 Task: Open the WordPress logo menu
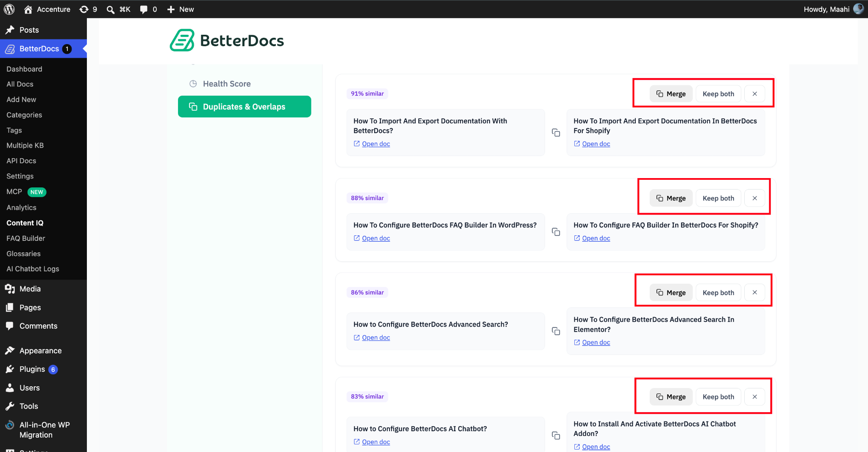[9, 9]
